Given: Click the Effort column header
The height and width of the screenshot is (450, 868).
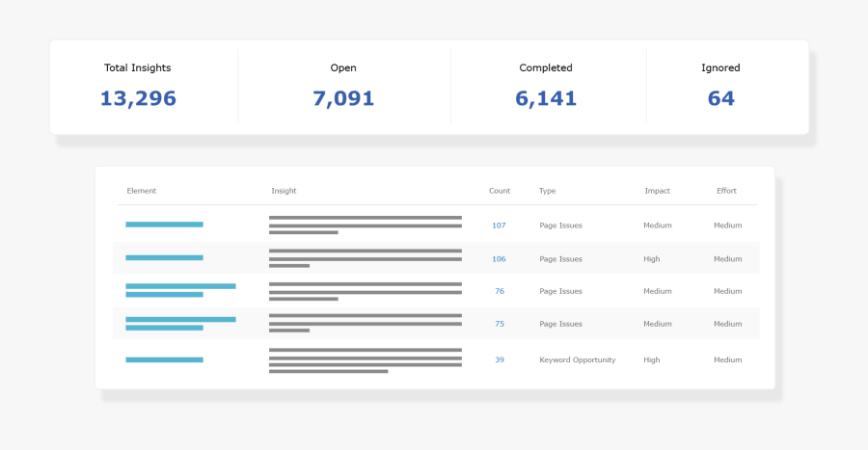Looking at the screenshot, I should (726, 191).
